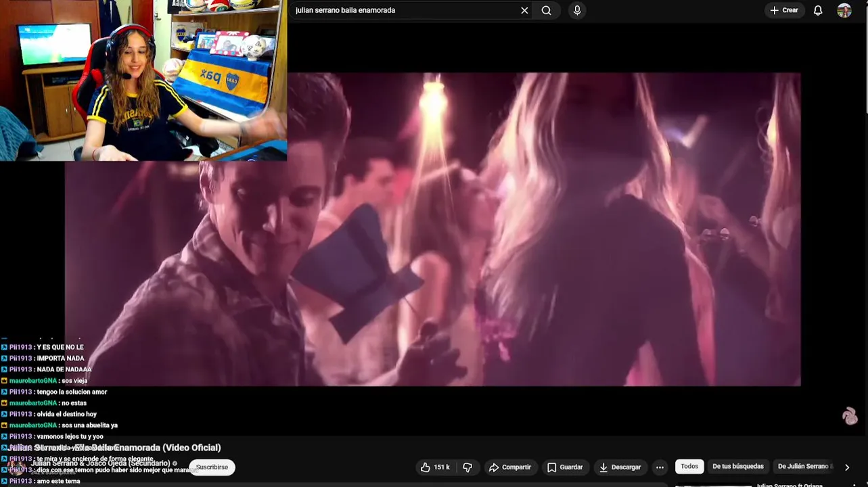Open the Crear upload menu
The width and height of the screenshot is (868, 487).
coord(785,10)
